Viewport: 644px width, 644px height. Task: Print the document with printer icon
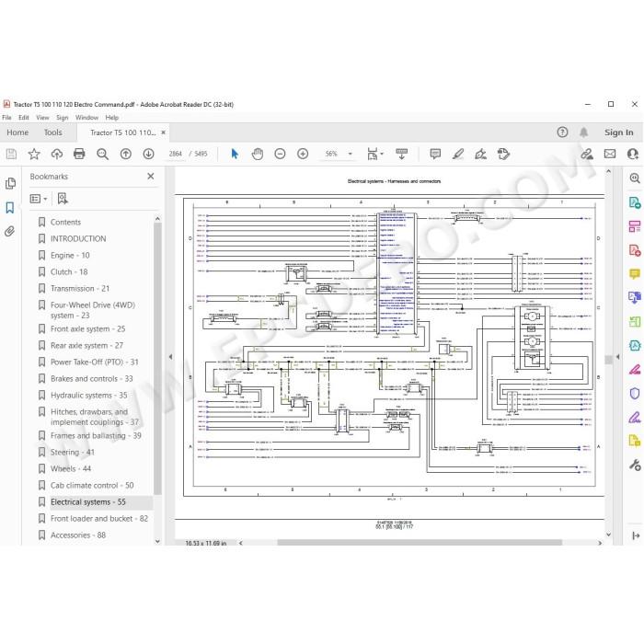[79, 154]
